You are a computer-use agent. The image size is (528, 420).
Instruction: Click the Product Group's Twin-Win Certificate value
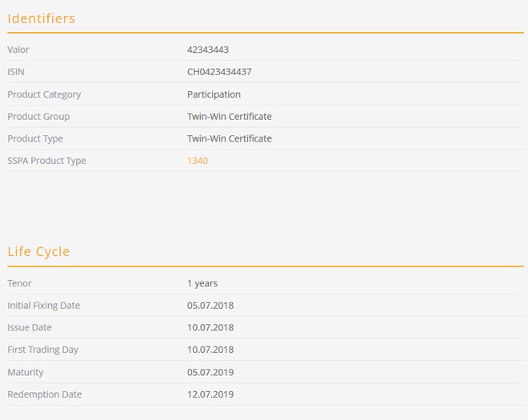(x=229, y=117)
